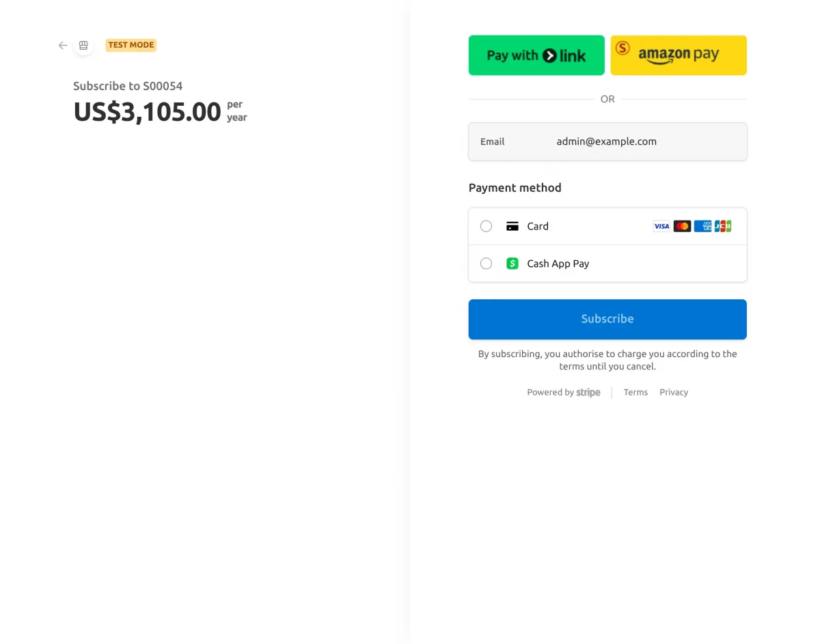Click the Visa card brand icon
The image size is (820, 644).
point(661,226)
